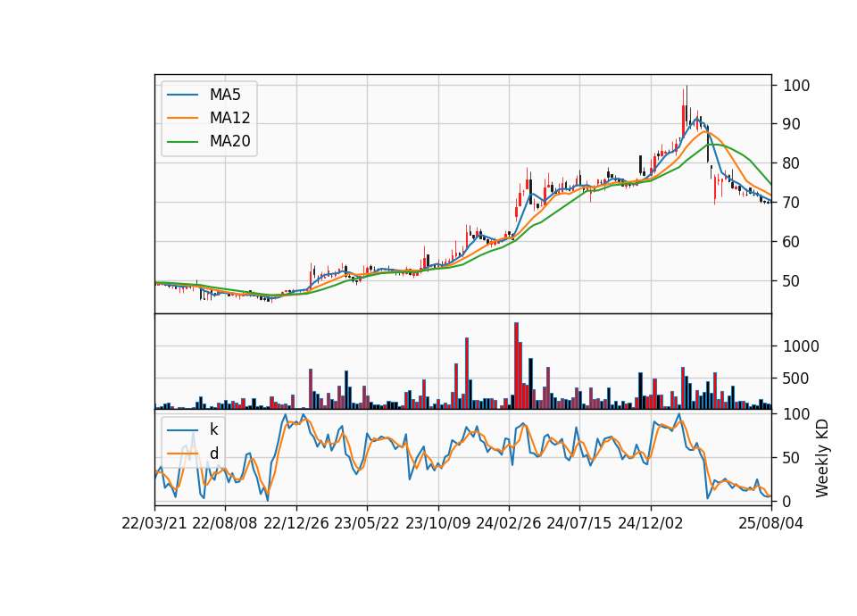
Task: Click the 25/08/04 date tick label
Action: click(x=771, y=523)
